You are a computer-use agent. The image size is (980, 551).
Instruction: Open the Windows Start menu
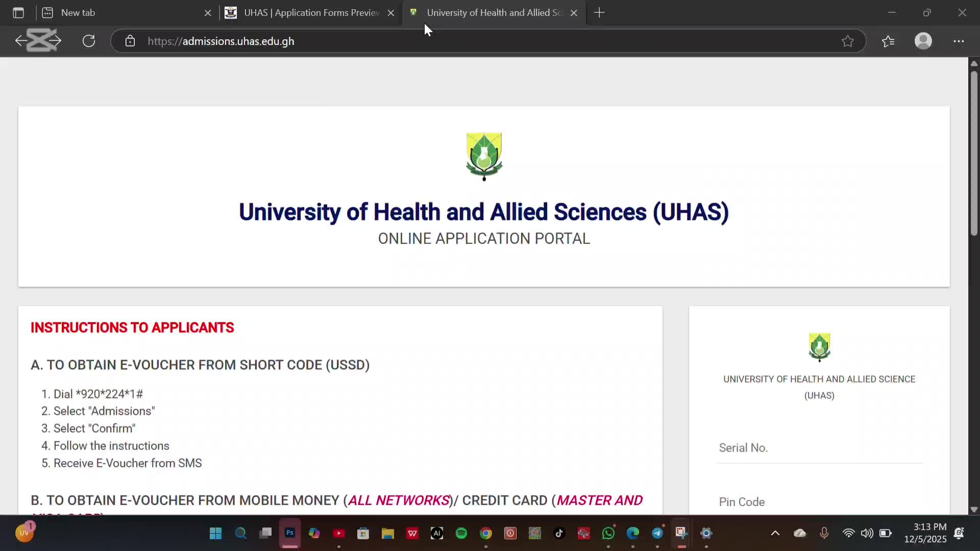(x=215, y=533)
